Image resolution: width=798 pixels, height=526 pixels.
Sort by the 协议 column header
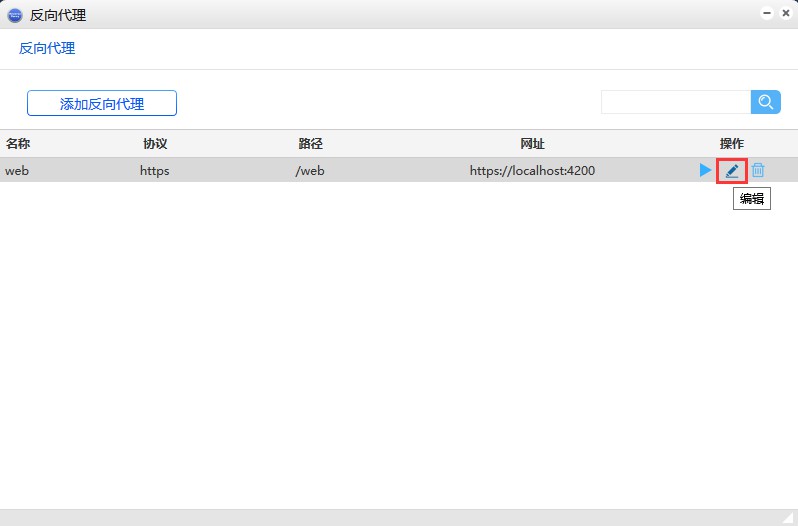[x=155, y=144]
